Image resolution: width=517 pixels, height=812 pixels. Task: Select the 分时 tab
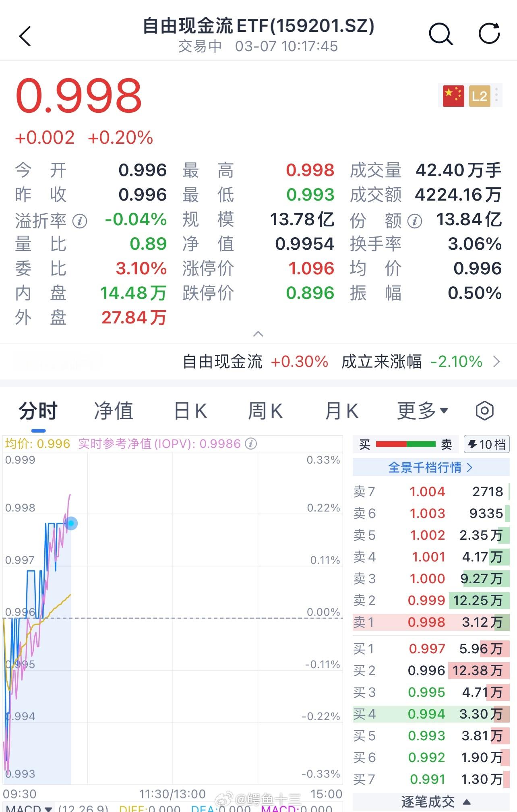pos(38,411)
